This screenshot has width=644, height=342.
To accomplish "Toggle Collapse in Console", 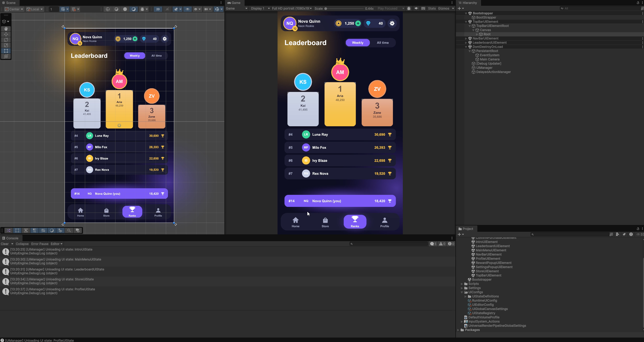I will tap(22, 244).
